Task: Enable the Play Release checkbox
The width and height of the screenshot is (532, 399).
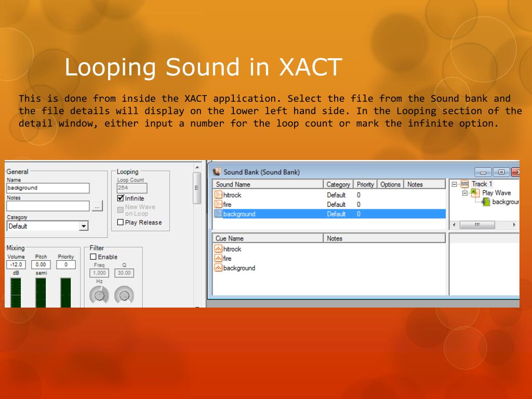Action: tap(120, 222)
